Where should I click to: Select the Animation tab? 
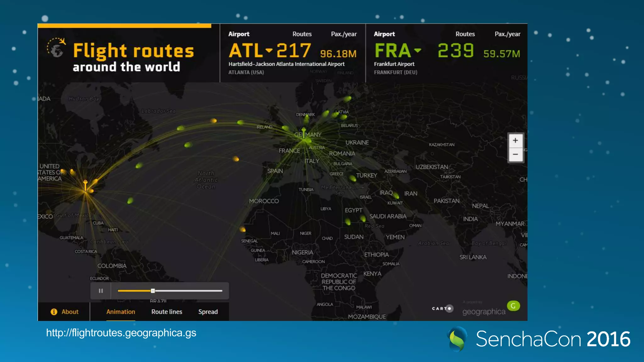tap(121, 312)
